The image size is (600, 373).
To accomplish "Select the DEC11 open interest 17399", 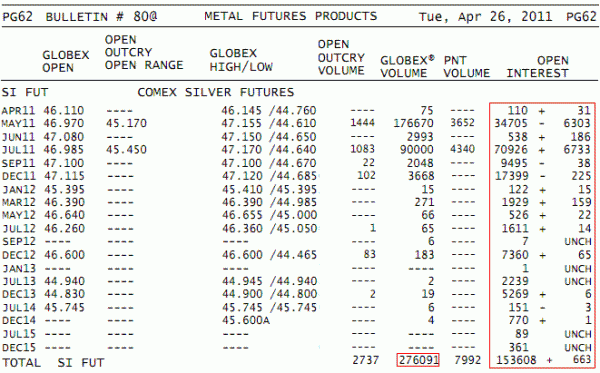I will point(512,176).
